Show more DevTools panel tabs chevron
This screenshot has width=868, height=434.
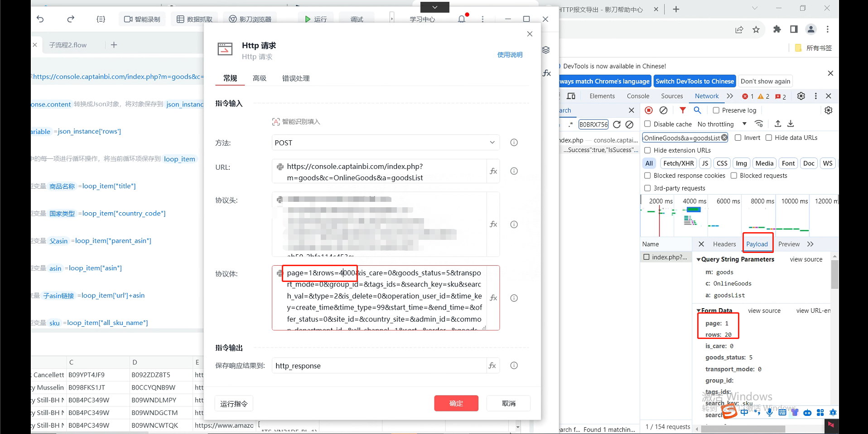coord(729,96)
